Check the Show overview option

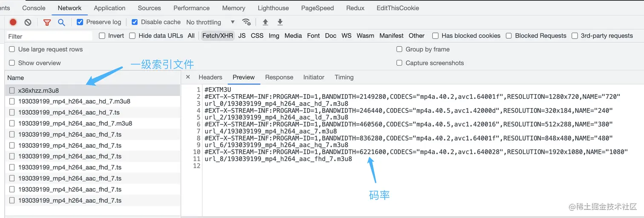(x=12, y=63)
